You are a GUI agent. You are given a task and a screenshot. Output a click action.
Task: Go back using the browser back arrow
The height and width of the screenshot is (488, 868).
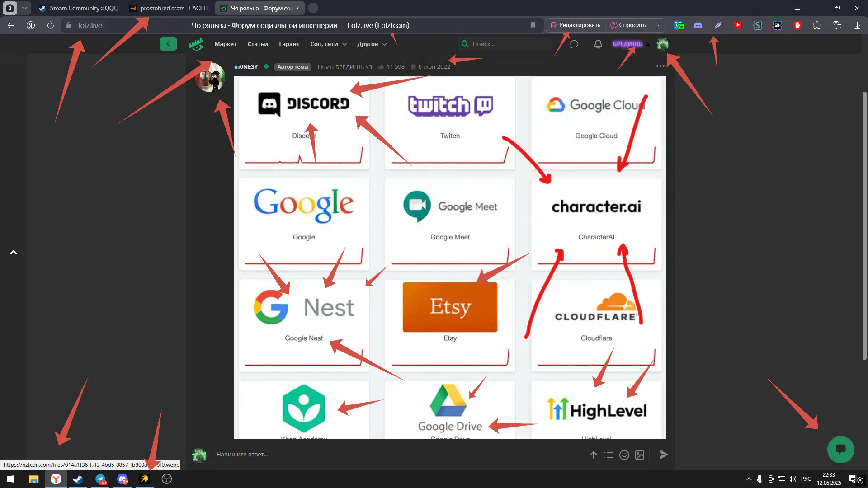point(11,25)
